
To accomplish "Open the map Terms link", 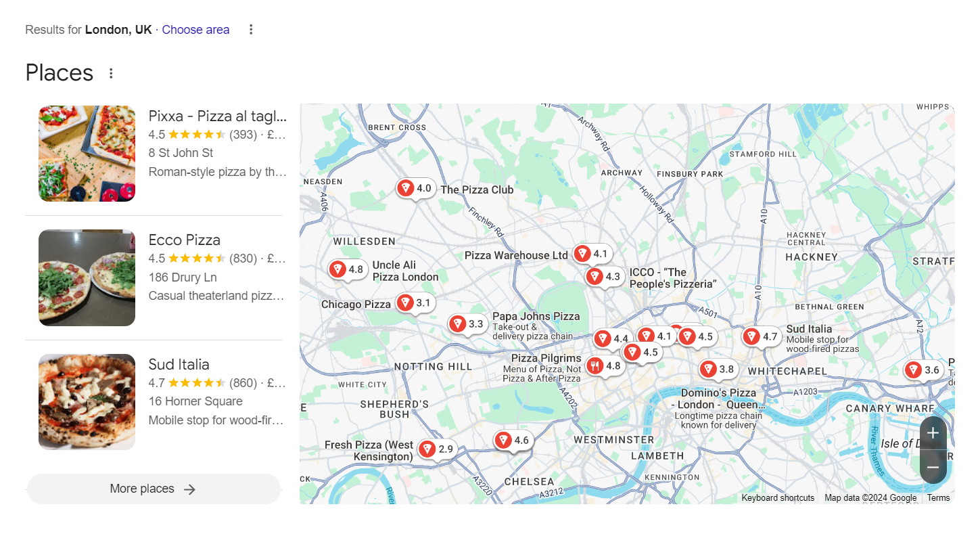I will coord(938,498).
